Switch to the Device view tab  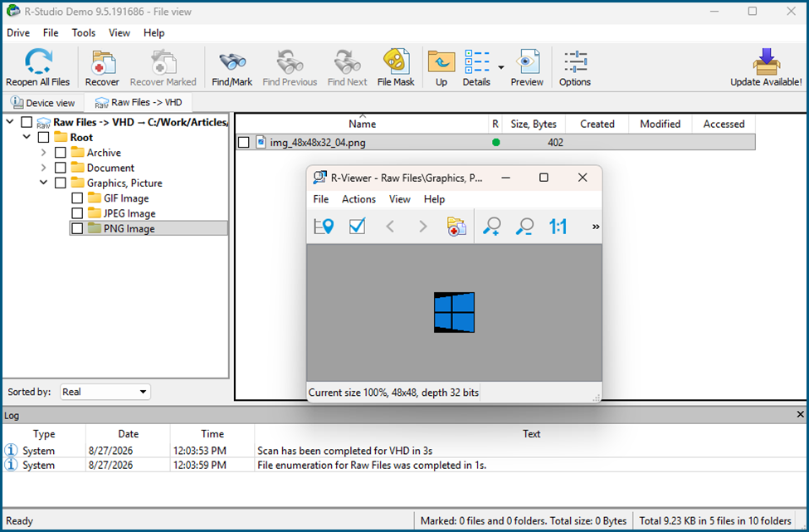[x=43, y=103]
